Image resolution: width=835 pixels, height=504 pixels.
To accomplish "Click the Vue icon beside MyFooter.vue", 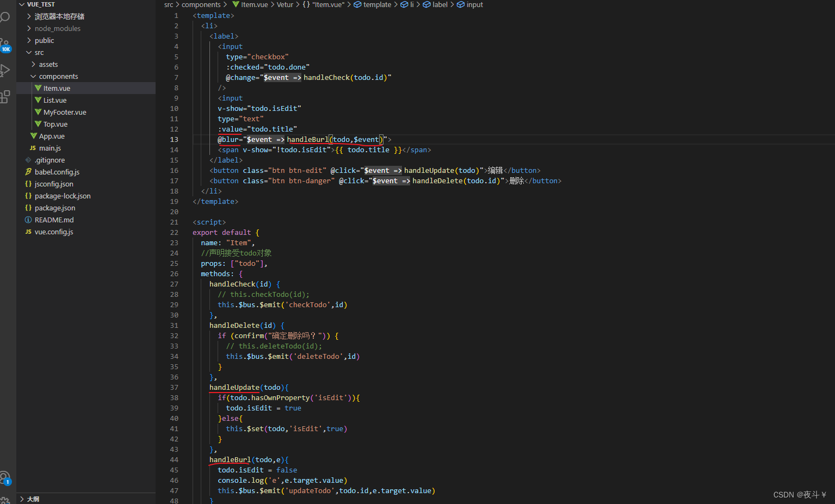I will click(38, 112).
